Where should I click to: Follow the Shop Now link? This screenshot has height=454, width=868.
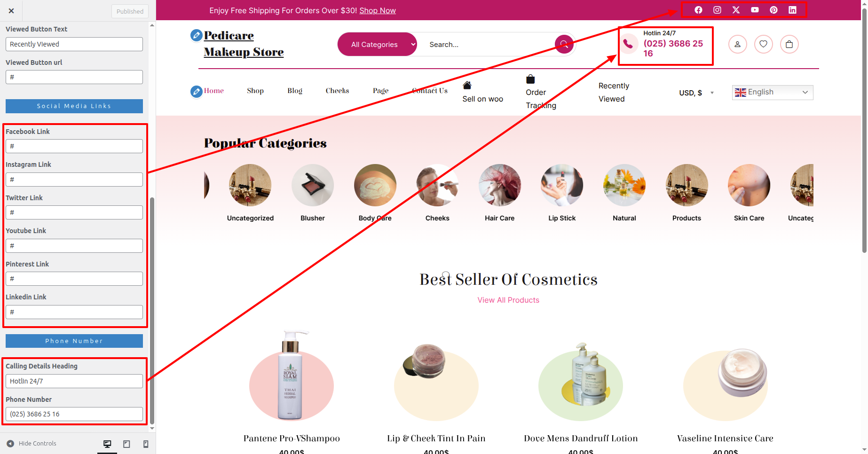coord(378,10)
